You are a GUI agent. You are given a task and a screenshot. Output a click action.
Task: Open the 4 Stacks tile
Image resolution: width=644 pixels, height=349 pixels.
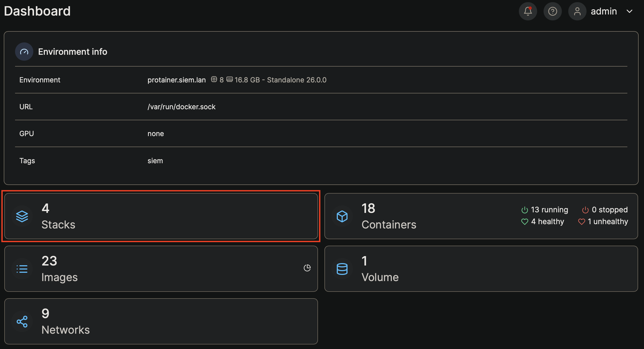[x=161, y=216]
